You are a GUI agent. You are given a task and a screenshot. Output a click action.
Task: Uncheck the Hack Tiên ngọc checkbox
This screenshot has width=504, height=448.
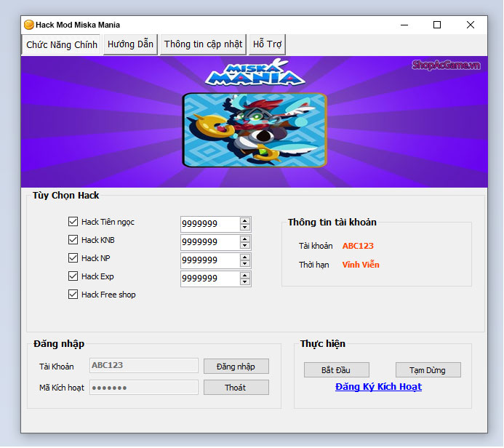click(x=73, y=222)
